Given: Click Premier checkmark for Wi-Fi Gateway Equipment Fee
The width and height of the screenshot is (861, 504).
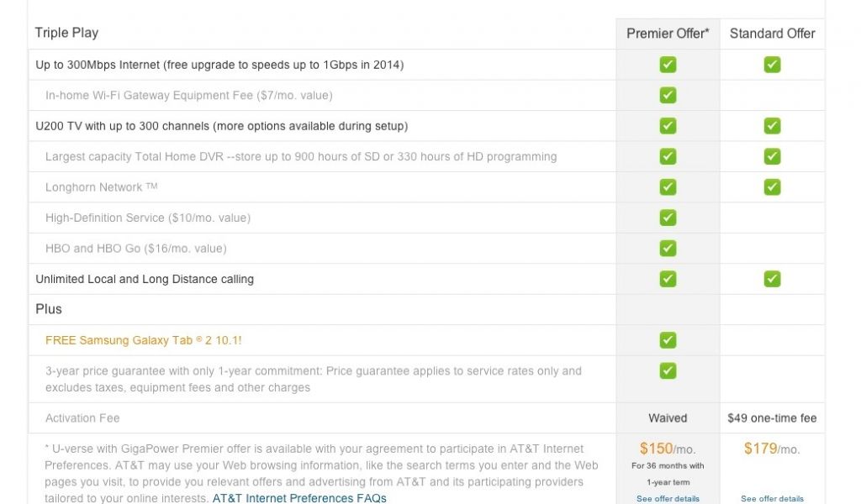Looking at the screenshot, I should (668, 95).
